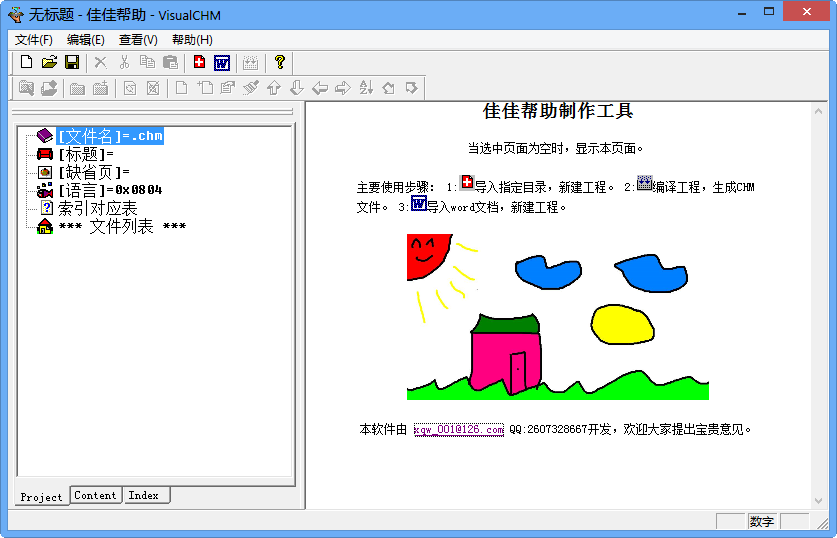Click the house drawing in the preview

coord(506,354)
